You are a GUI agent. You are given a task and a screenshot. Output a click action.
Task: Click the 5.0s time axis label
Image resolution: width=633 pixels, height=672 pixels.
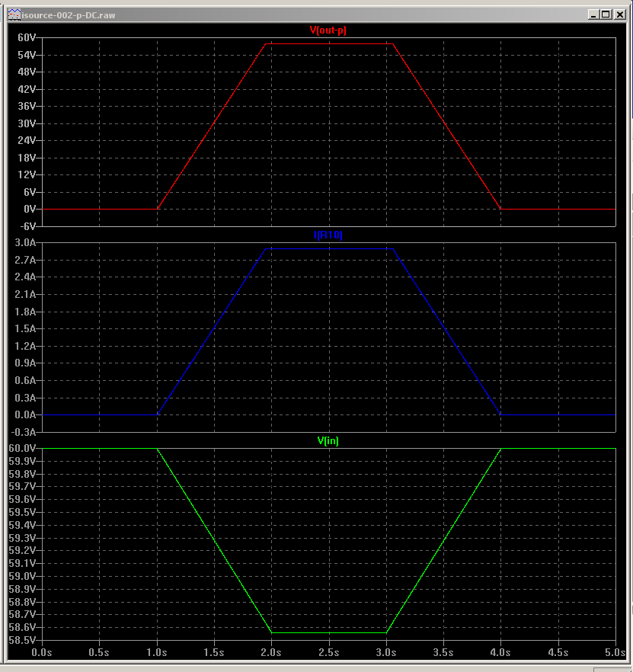[x=615, y=652]
